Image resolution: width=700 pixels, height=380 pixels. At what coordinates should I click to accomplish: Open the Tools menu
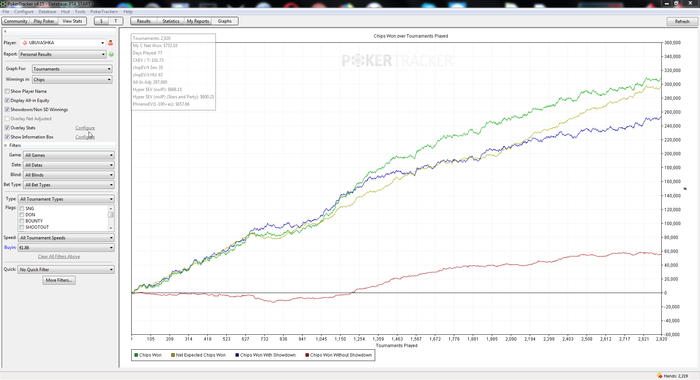coord(80,12)
